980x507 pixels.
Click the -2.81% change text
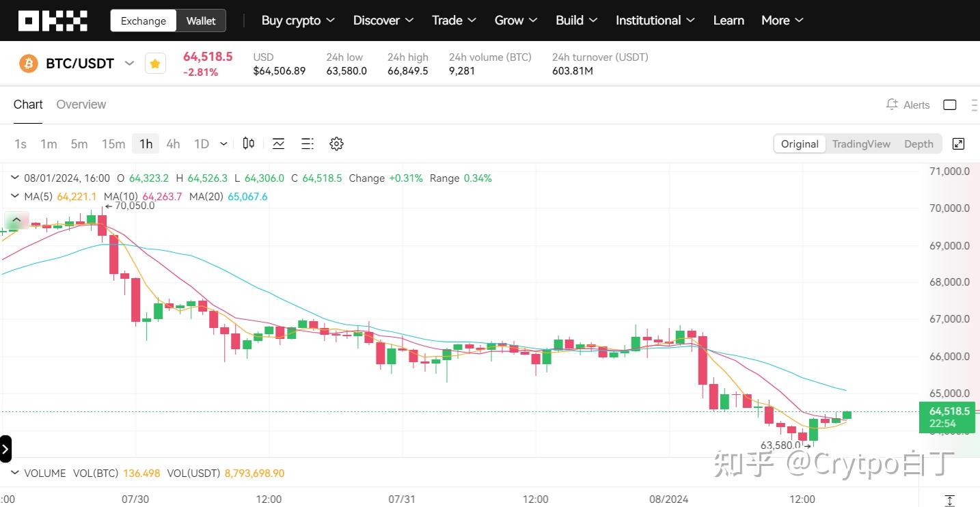(x=201, y=72)
